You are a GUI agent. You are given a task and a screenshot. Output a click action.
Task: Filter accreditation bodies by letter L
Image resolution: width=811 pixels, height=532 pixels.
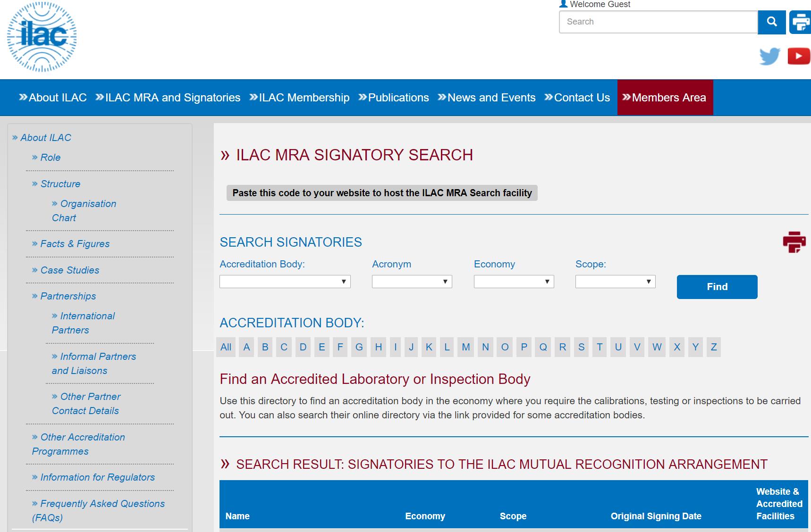tap(447, 347)
